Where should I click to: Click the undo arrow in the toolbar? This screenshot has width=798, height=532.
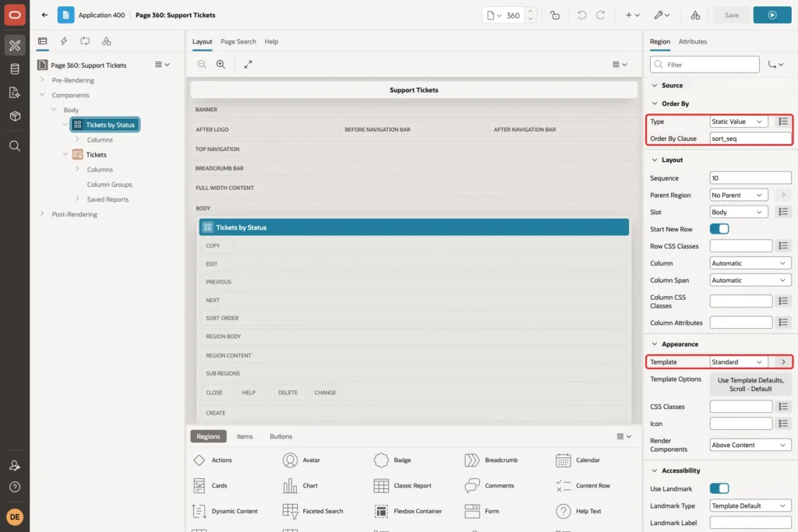(581, 16)
